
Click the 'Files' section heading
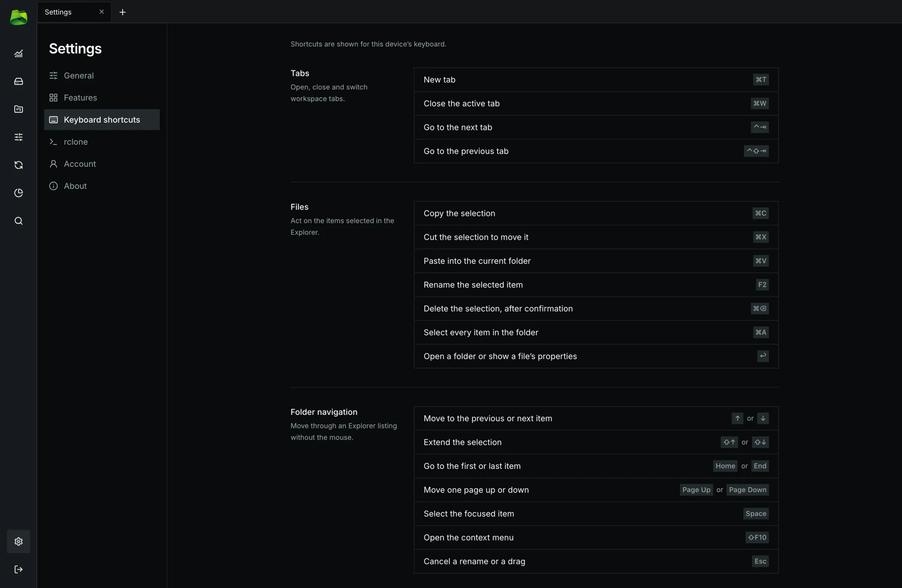coord(300,207)
